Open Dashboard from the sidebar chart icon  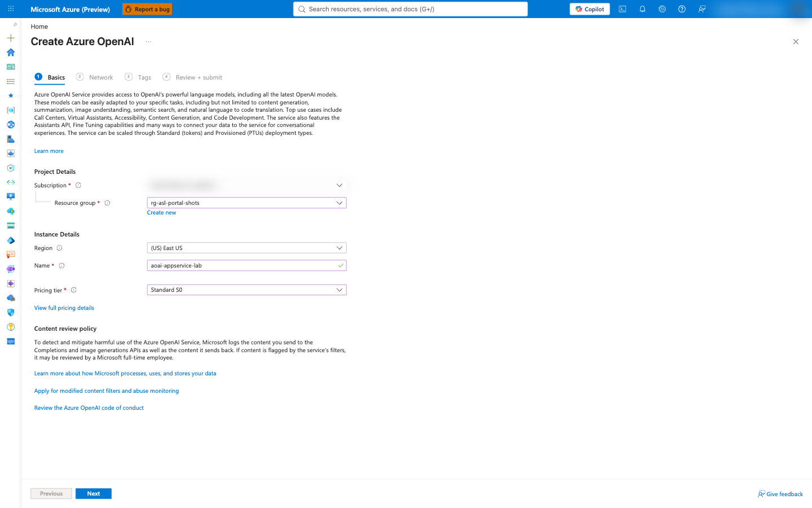[x=11, y=67]
